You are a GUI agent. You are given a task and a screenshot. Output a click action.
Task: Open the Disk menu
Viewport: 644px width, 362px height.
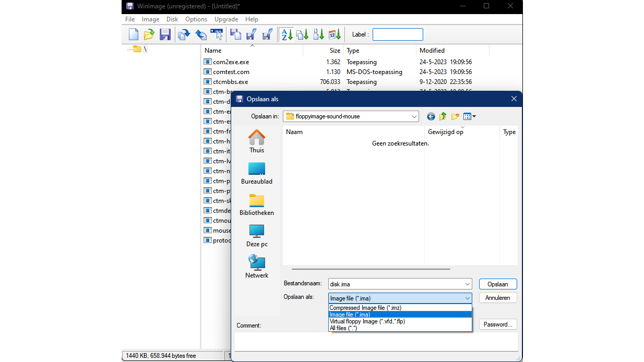[x=172, y=19]
